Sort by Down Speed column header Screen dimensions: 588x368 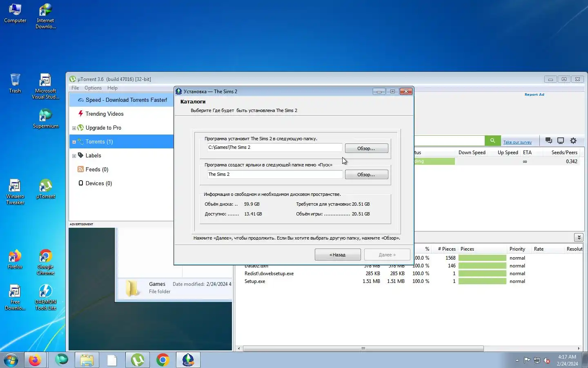pyautogui.click(x=472, y=153)
